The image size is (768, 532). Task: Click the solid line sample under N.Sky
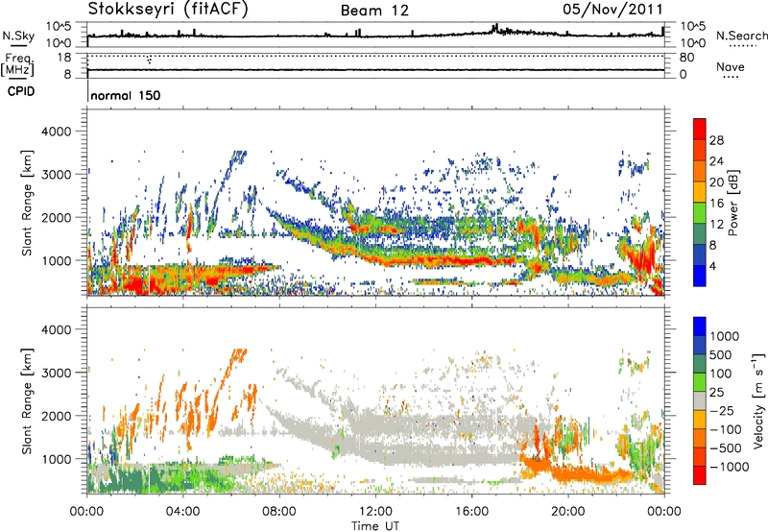[x=18, y=46]
